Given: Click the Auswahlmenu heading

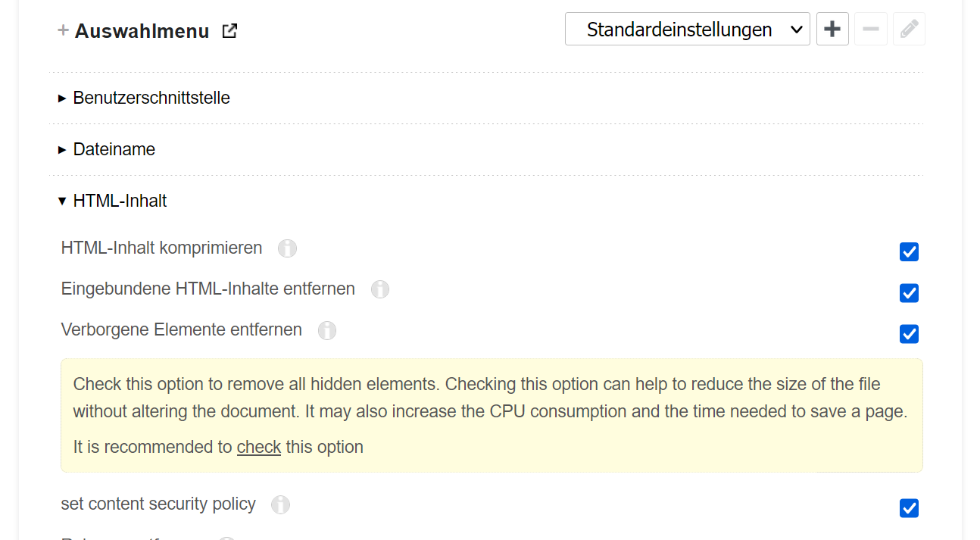Looking at the screenshot, I should tap(142, 31).
